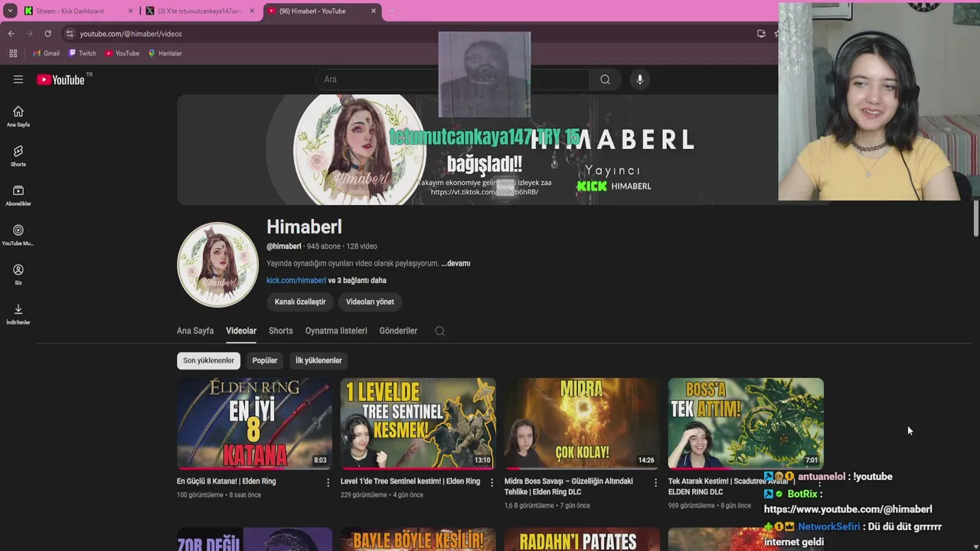
Task: Open YouTube Music in the sidebar
Action: 18,236
